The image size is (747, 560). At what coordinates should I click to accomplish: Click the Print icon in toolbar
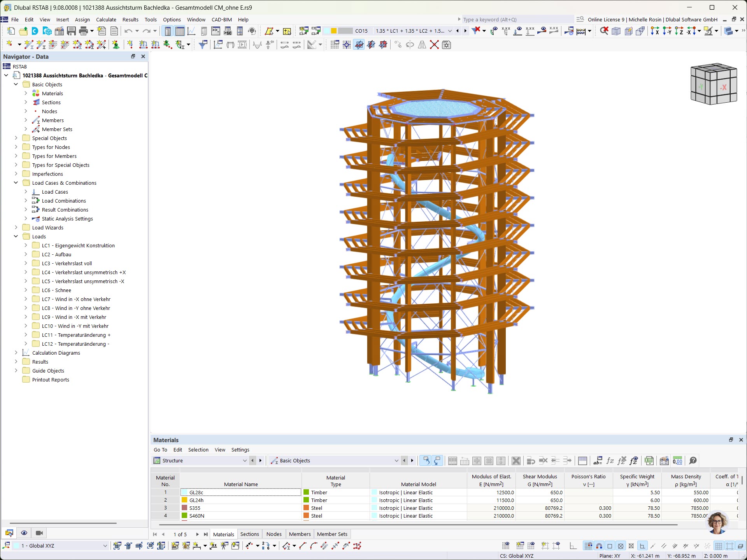point(83,31)
